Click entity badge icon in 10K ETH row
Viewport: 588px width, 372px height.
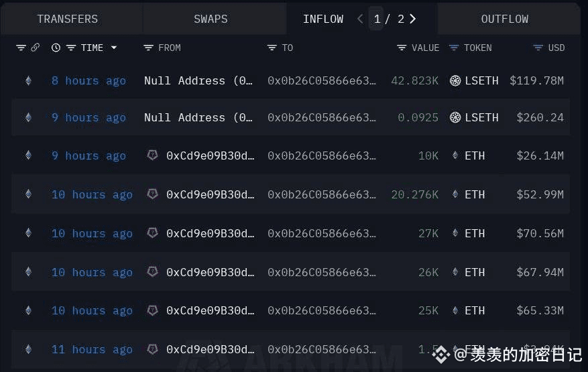pos(152,155)
